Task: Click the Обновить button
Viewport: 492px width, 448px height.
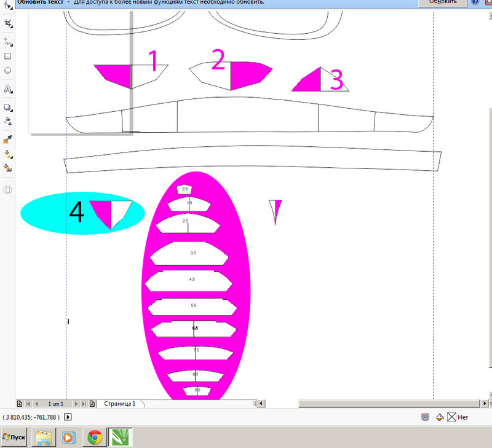Action: 443,2
